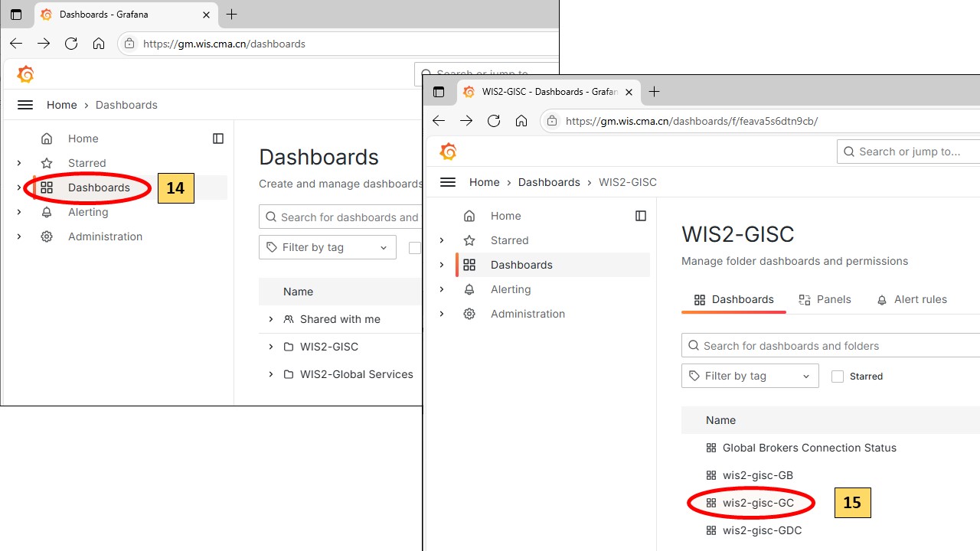Image resolution: width=980 pixels, height=551 pixels.
Task: Expand the WIS2-Global Services folder
Action: (271, 374)
